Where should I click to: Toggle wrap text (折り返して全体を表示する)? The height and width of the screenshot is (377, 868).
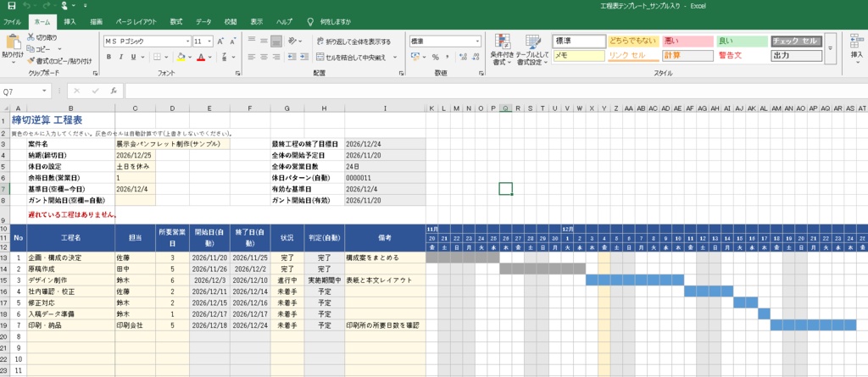point(353,41)
